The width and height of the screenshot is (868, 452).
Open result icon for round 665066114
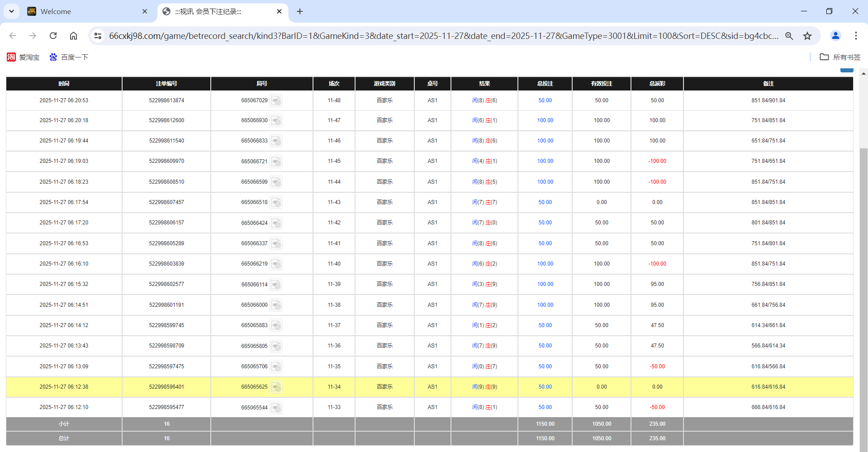tap(276, 285)
